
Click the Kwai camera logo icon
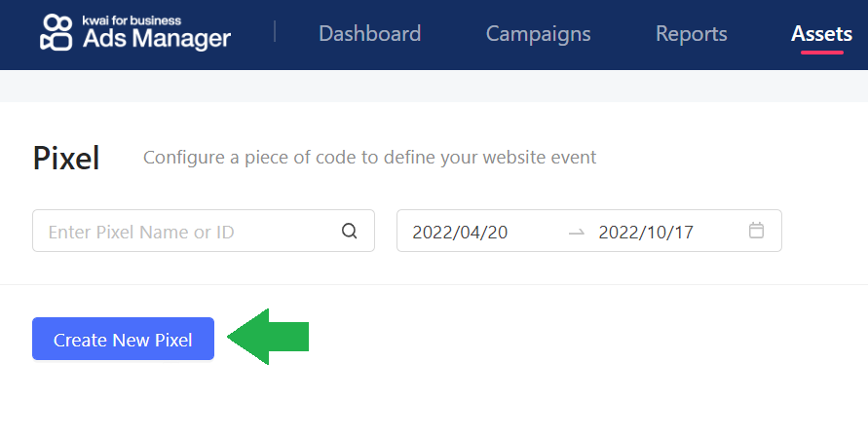click(58, 33)
